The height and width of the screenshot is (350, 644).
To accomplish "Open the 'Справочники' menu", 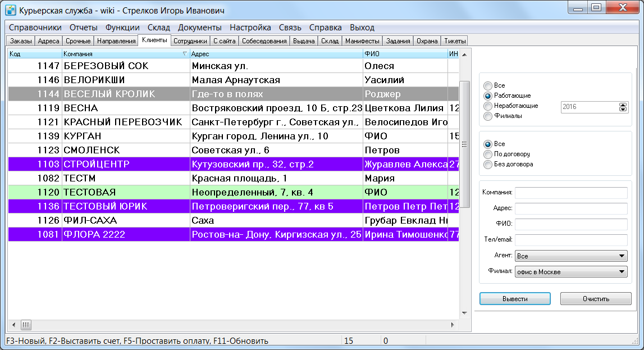I will point(35,28).
